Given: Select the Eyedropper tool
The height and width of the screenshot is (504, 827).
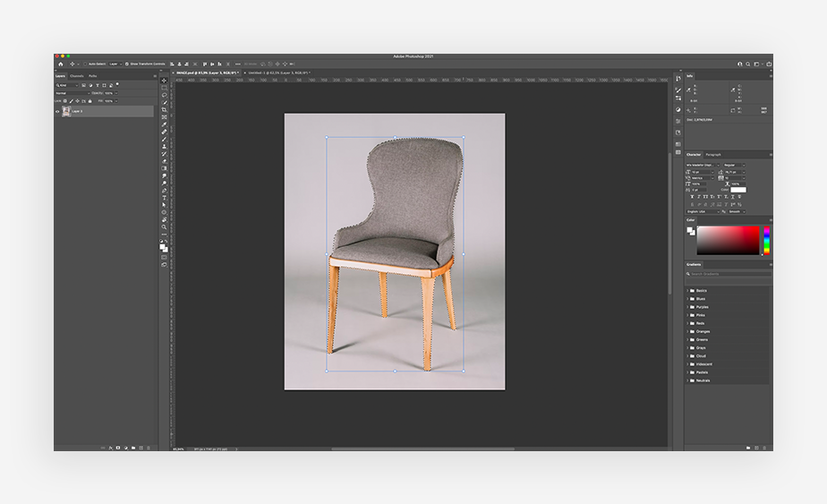Looking at the screenshot, I should [x=164, y=124].
